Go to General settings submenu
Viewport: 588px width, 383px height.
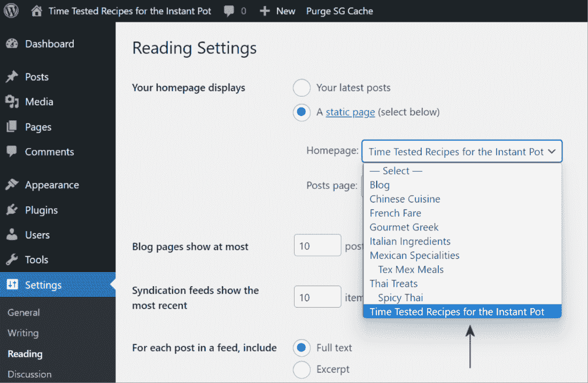pos(24,312)
